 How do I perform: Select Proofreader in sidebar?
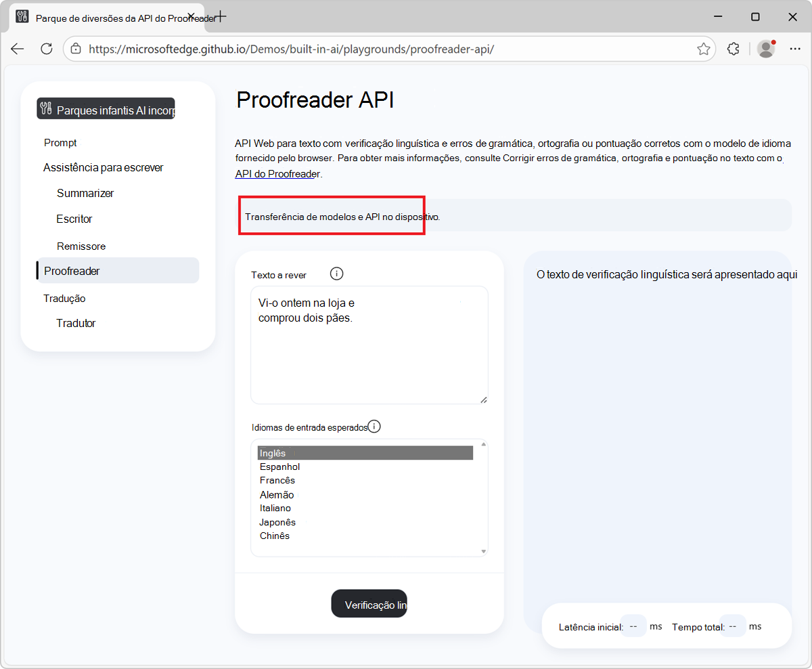(118, 270)
